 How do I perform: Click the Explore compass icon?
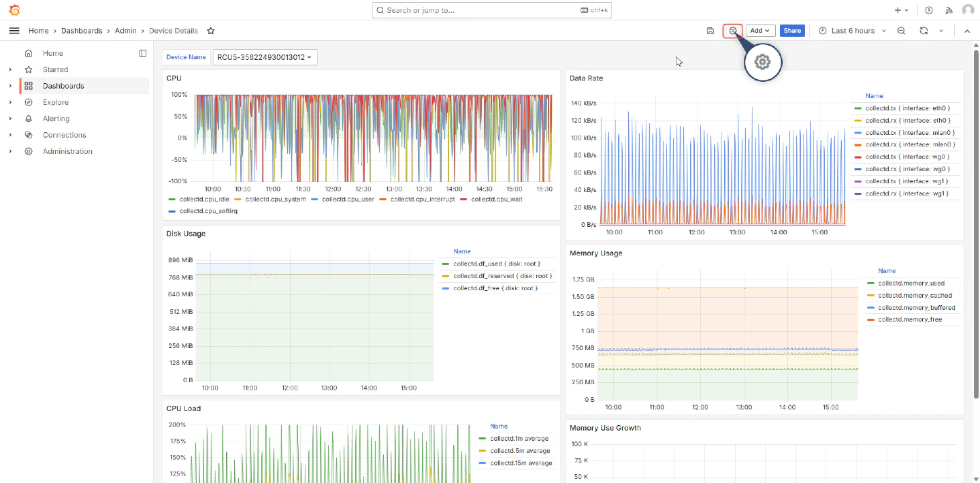pyautogui.click(x=29, y=102)
